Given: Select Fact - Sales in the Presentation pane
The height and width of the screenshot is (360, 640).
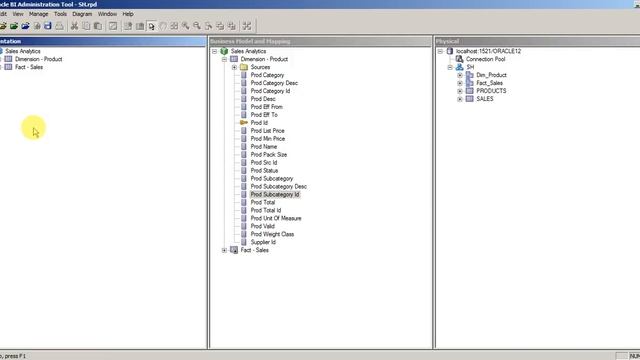Looking at the screenshot, I should 29,67.
